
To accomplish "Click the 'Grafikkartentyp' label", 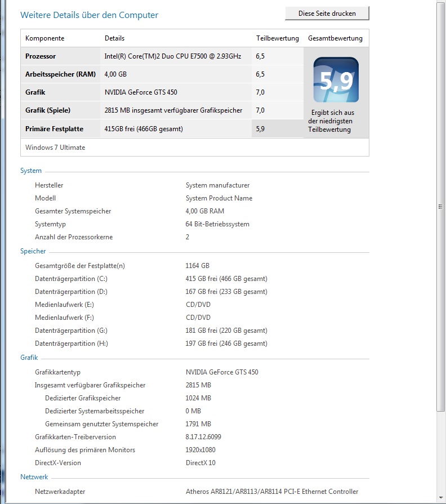I will pos(58,372).
